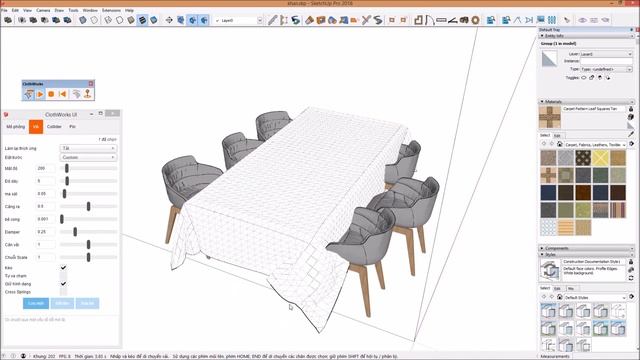Click the donut-shaped icon in the top toolbar
This screenshot has height=360, width=640.
click(x=475, y=20)
